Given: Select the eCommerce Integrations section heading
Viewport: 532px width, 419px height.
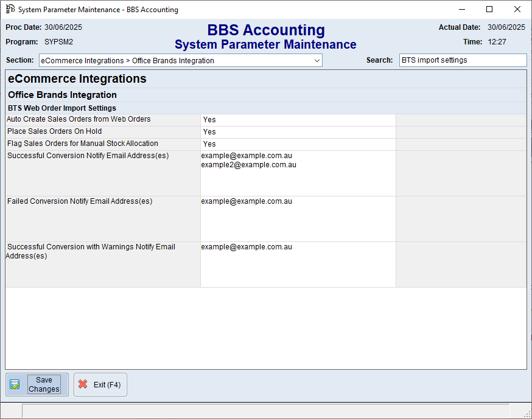Looking at the screenshot, I should (77, 79).
